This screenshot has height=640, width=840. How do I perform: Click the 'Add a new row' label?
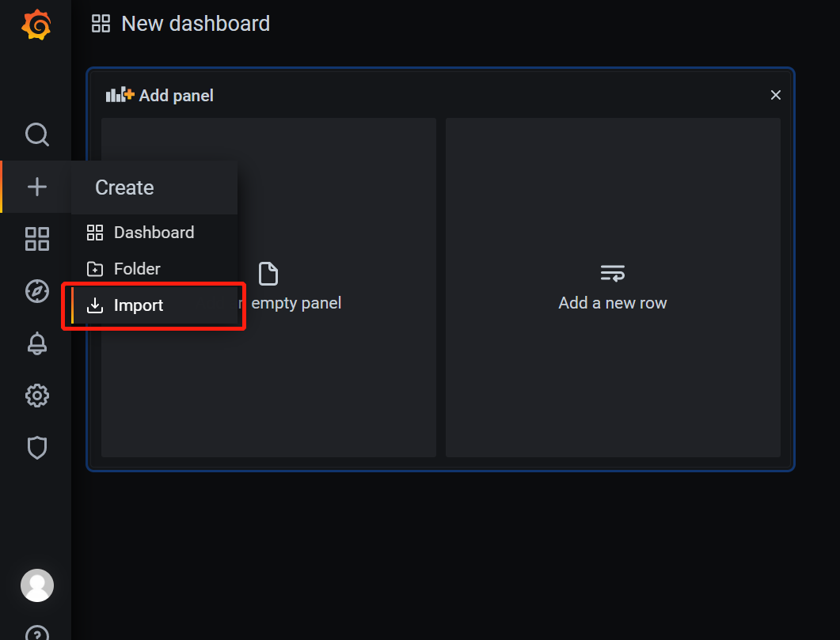612,303
